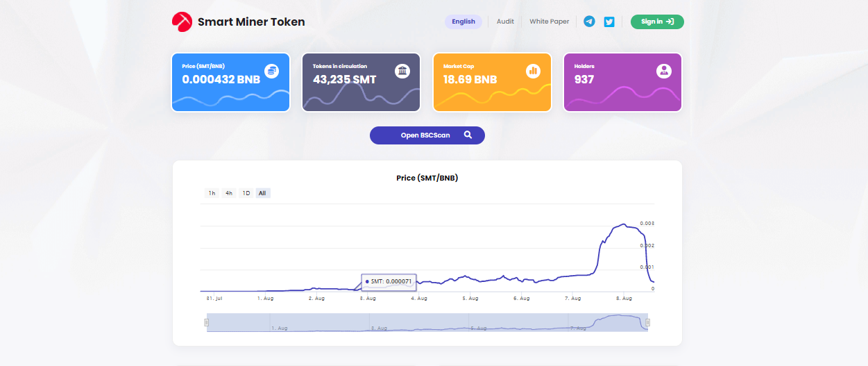Click the navigator range area below chart
The width and height of the screenshot is (868, 366).
pyautogui.click(x=427, y=322)
